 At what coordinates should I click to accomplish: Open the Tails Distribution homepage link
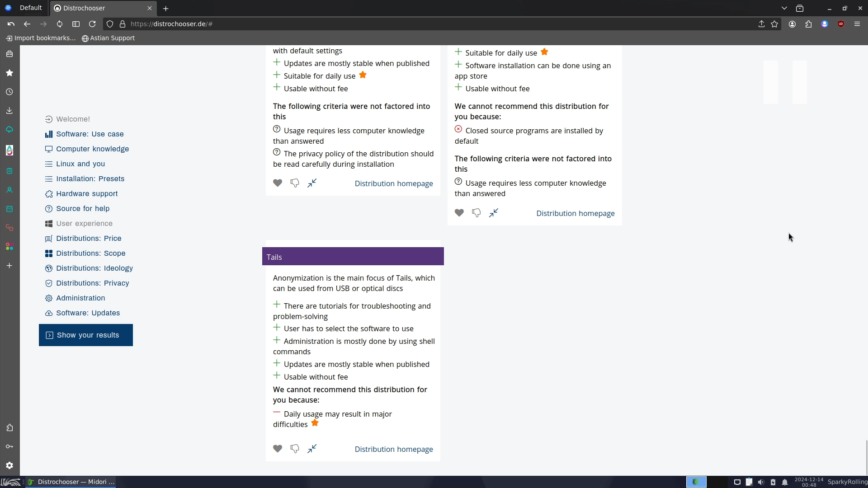click(x=393, y=449)
